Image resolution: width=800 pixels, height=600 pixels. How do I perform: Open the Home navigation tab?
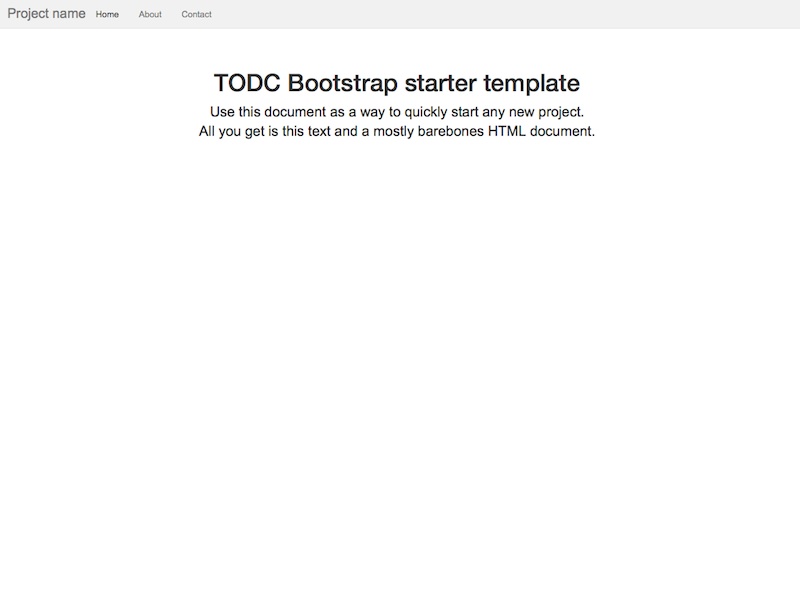[x=107, y=15]
